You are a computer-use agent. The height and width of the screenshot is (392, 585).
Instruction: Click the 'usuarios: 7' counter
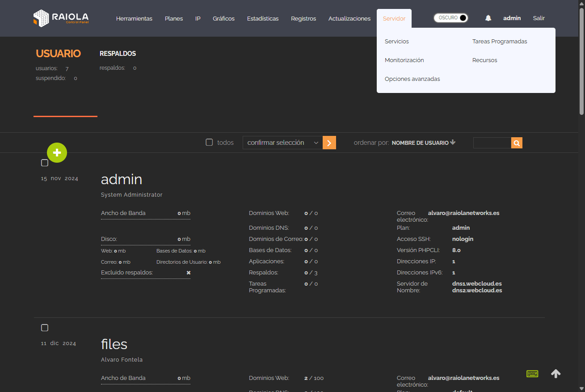pos(52,68)
